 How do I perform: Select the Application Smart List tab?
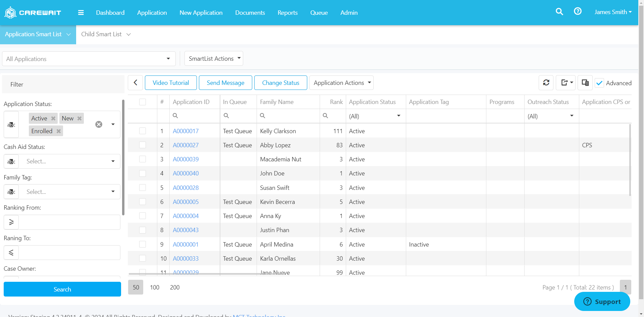point(38,34)
